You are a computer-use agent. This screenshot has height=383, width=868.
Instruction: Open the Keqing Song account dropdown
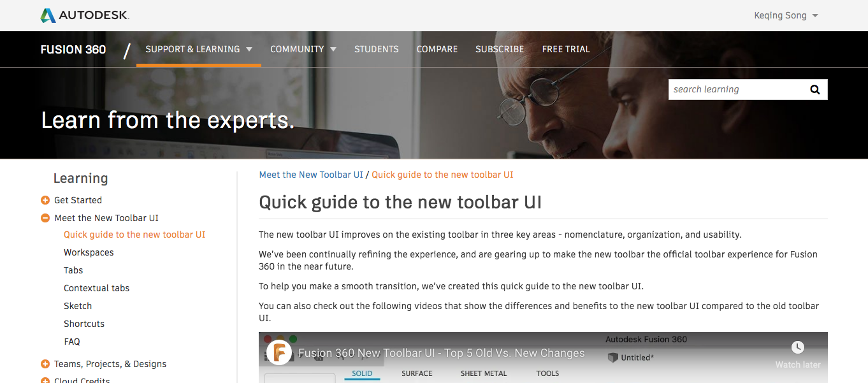pos(786,15)
